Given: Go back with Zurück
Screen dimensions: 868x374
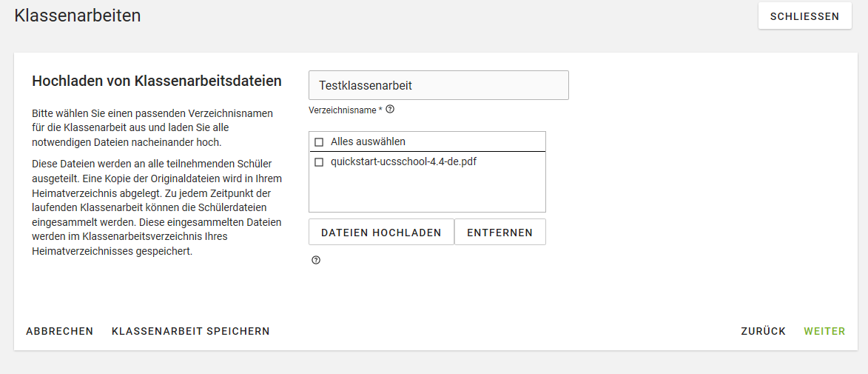Looking at the screenshot, I should (x=764, y=331).
